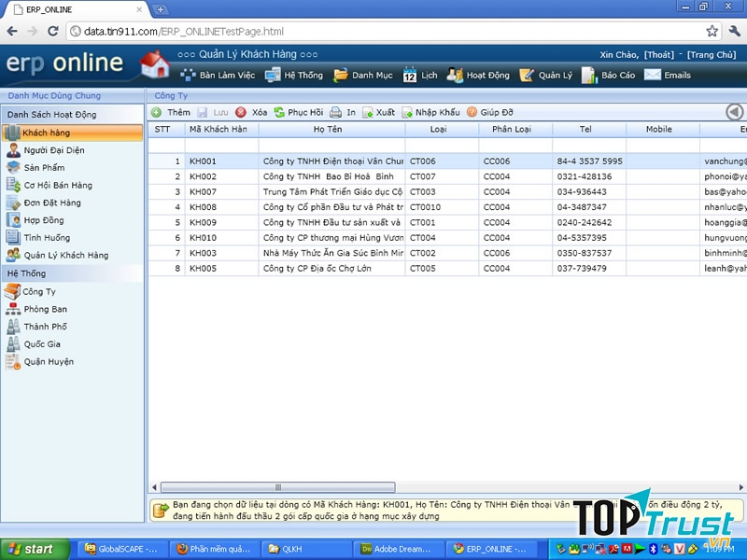Collapse panel with round left-arrow button
Image resolution: width=747 pixels, height=560 pixels.
735,112
